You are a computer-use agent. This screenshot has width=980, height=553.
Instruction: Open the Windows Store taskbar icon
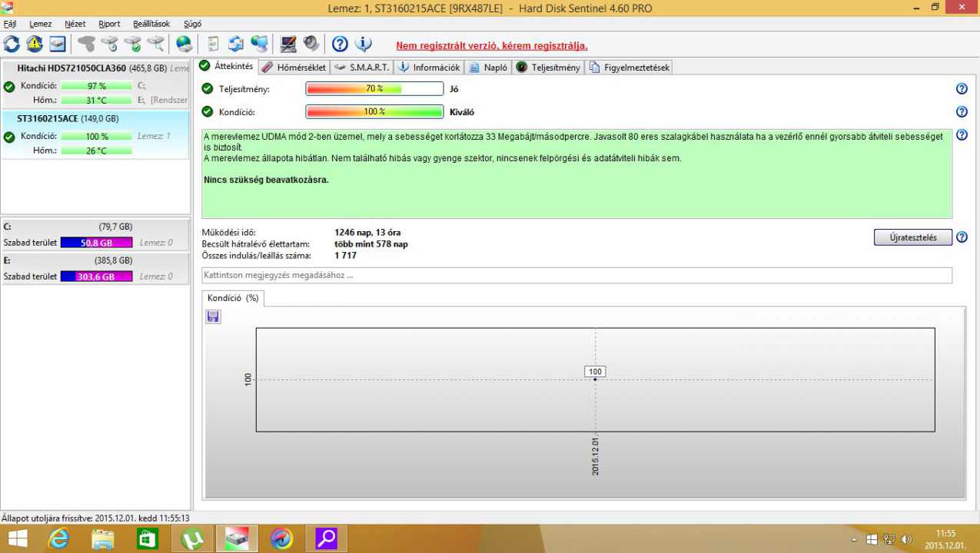(x=147, y=539)
